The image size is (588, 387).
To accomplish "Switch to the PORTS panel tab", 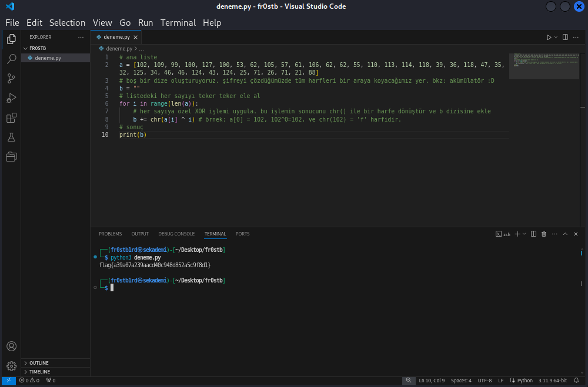I will pos(243,234).
